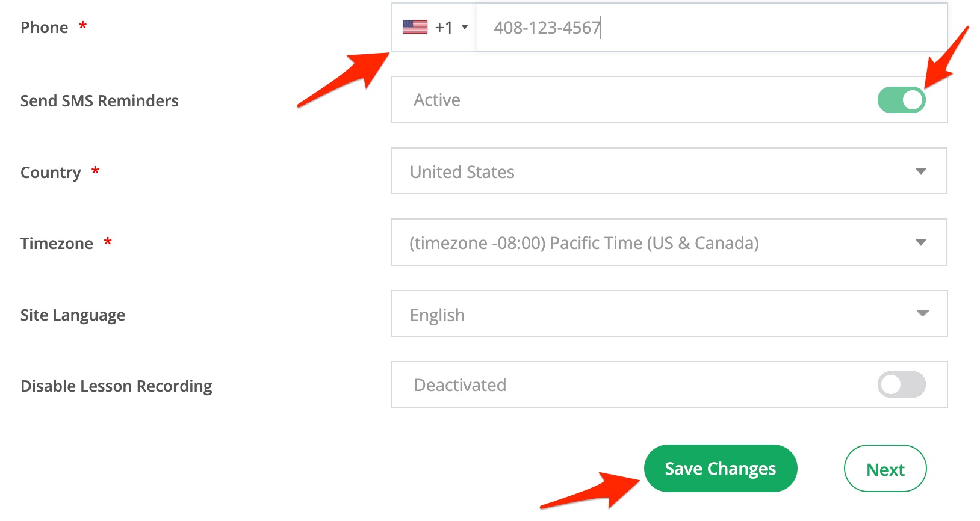The height and width of the screenshot is (521, 980).
Task: Expand the Country dropdown arrow
Action: click(x=920, y=171)
